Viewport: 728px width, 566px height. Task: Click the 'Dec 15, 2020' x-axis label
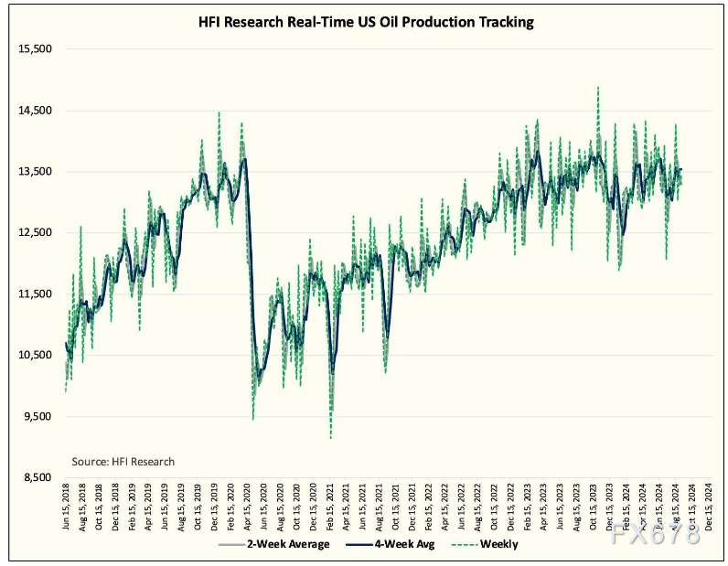point(313,507)
